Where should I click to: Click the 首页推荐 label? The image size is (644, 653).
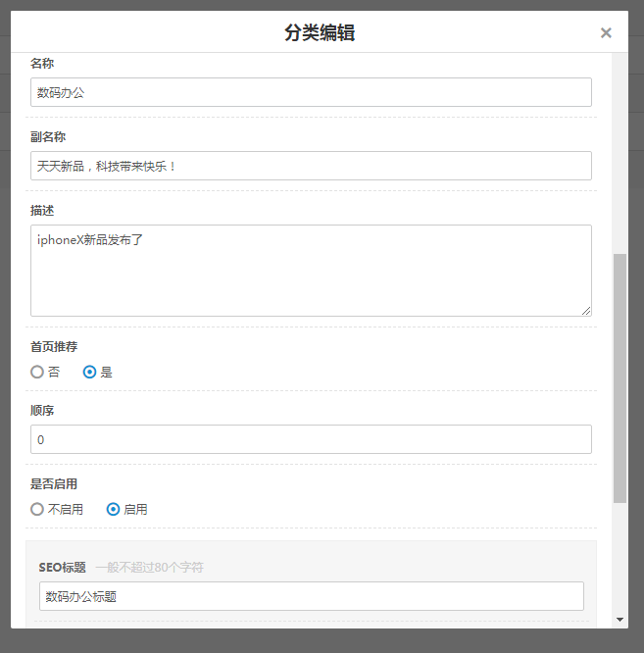click(x=54, y=347)
